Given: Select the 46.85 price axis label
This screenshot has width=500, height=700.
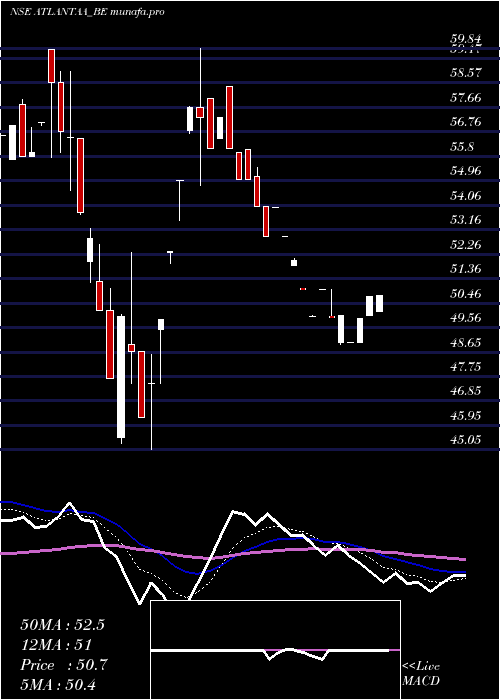Looking at the screenshot, I should (x=466, y=392).
